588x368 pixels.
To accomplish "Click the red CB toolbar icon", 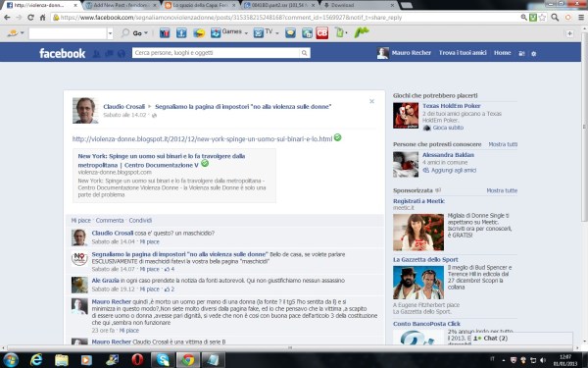I will point(321,33).
